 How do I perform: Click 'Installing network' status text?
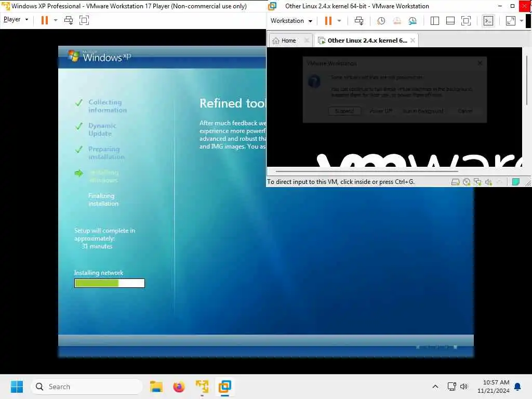click(x=99, y=273)
